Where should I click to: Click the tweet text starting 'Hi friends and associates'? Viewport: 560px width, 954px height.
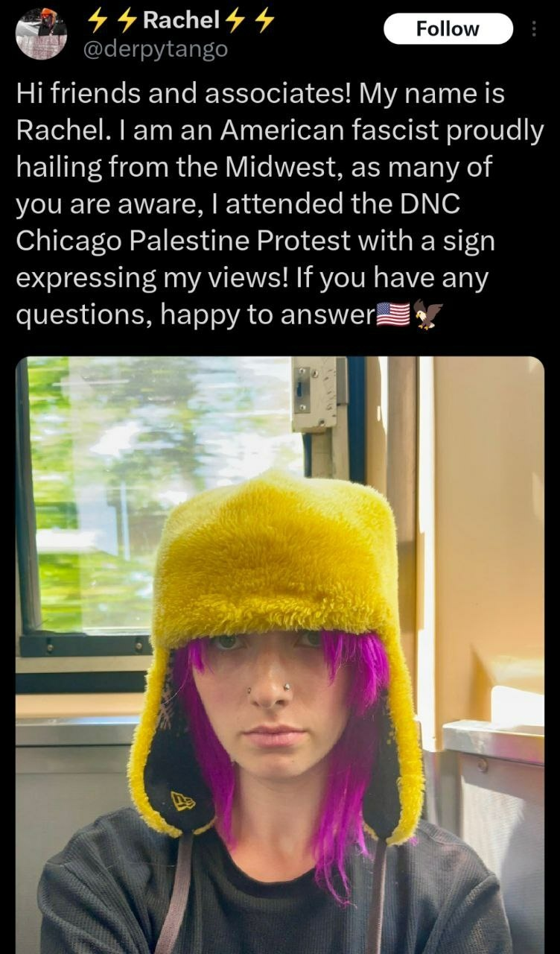click(x=280, y=204)
